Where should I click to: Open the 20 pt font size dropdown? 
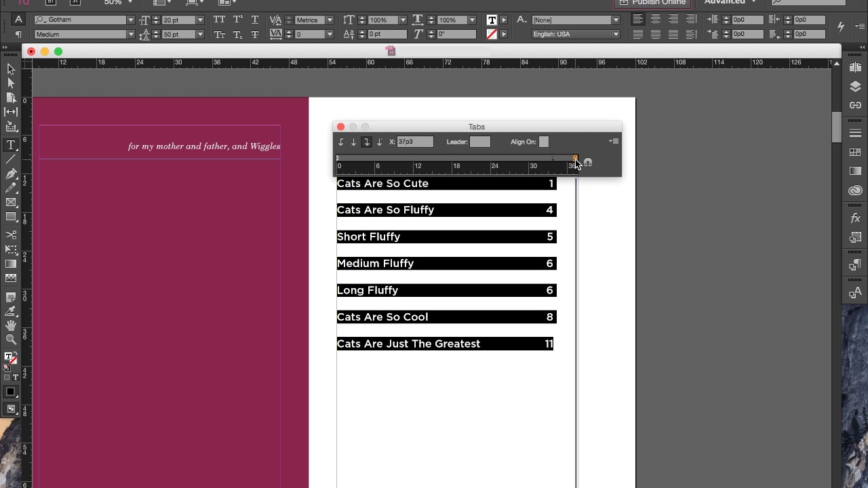(x=200, y=20)
